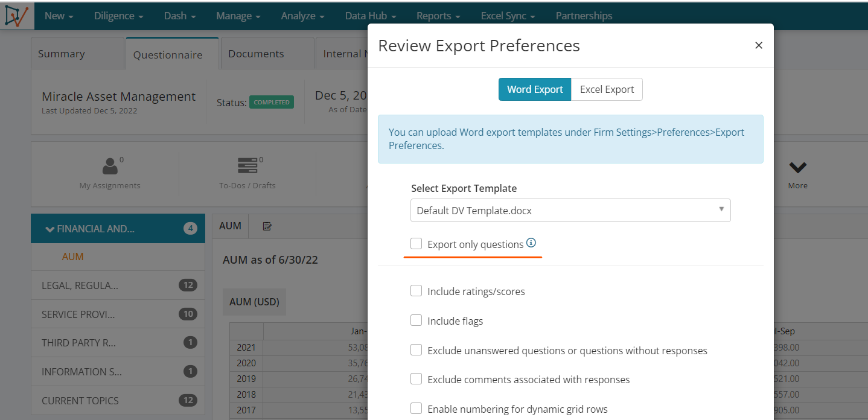Open the My Assignments person icon
This screenshot has width=868, height=420.
[x=110, y=166]
